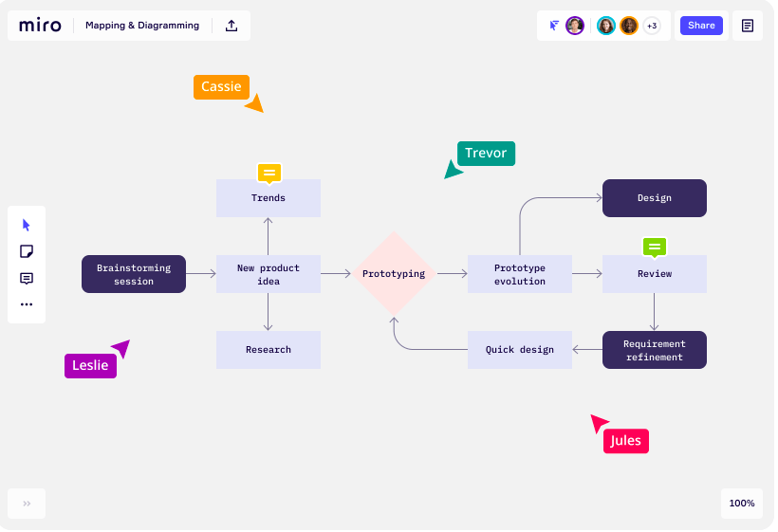This screenshot has width=778, height=532.
Task: Open yellow comment above Trends
Action: [270, 174]
